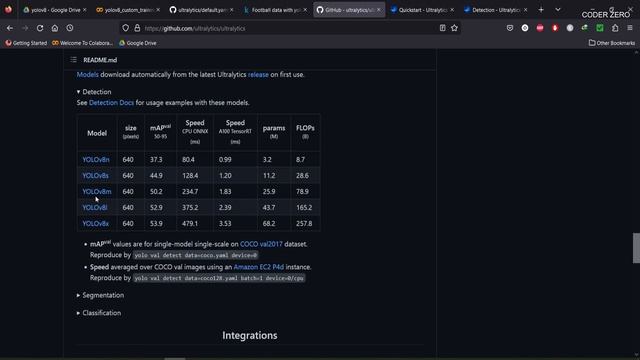The height and width of the screenshot is (360, 640).
Task: Go back using the browser back arrow
Action: tap(10, 28)
